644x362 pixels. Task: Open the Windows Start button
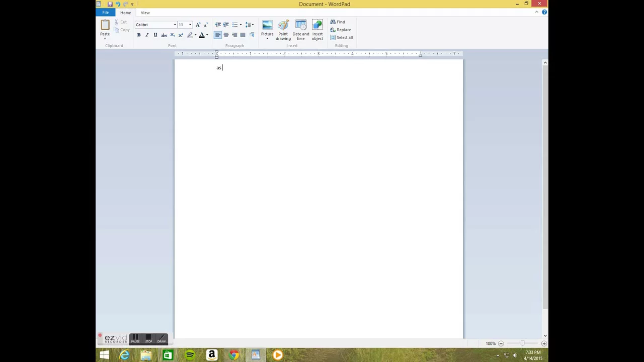point(104,355)
